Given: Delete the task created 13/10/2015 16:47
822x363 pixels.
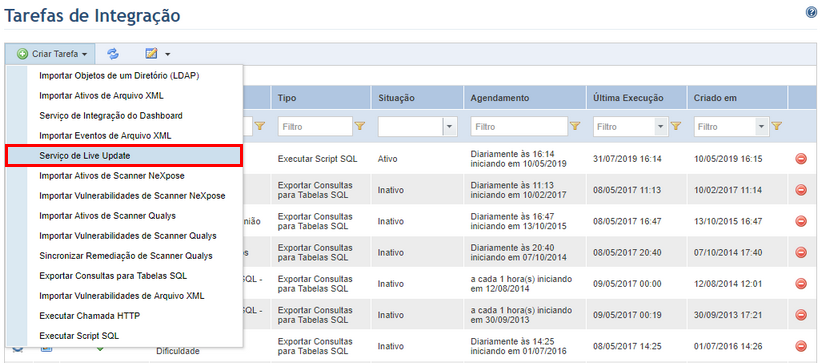Looking at the screenshot, I should point(801,221).
